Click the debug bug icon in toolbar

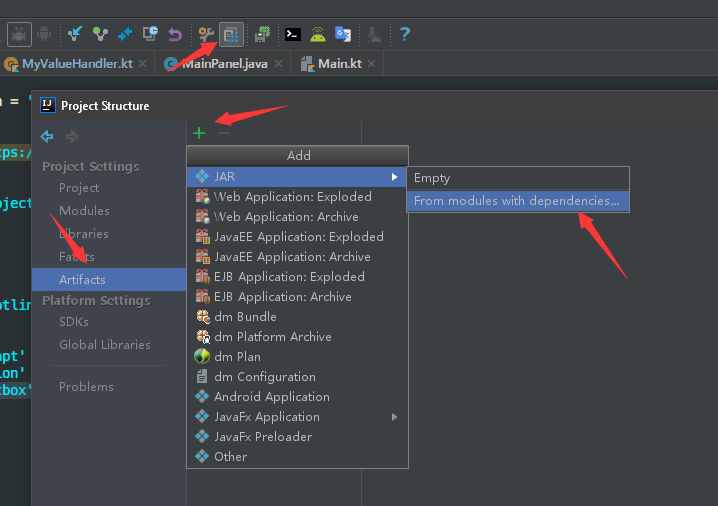tap(19, 34)
